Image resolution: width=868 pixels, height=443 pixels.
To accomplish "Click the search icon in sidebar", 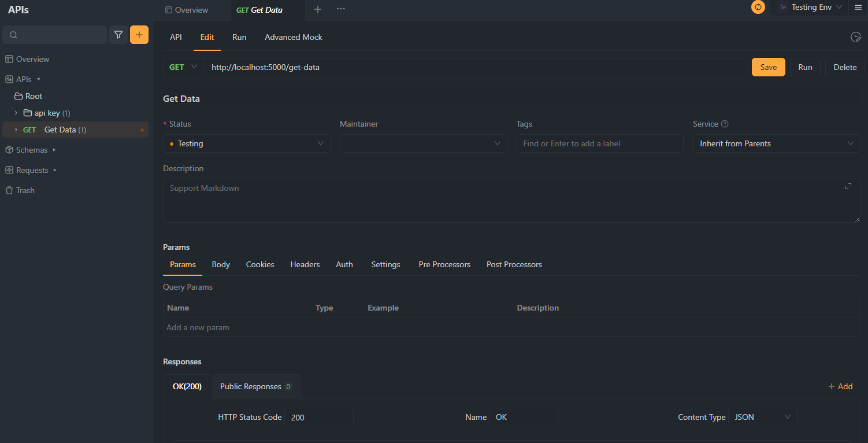I will [x=14, y=35].
